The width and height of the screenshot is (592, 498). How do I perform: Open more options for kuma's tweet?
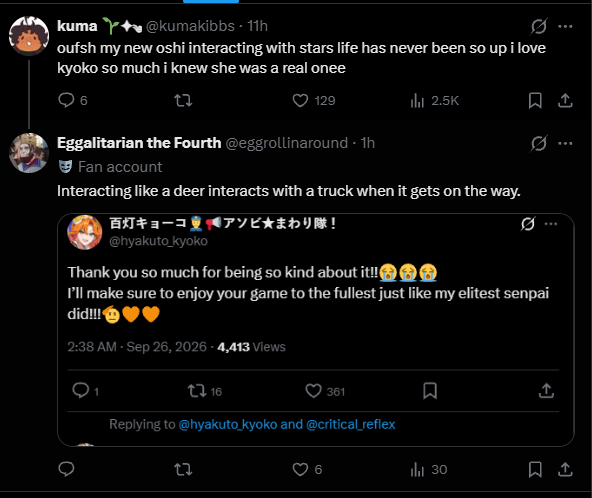click(x=565, y=26)
